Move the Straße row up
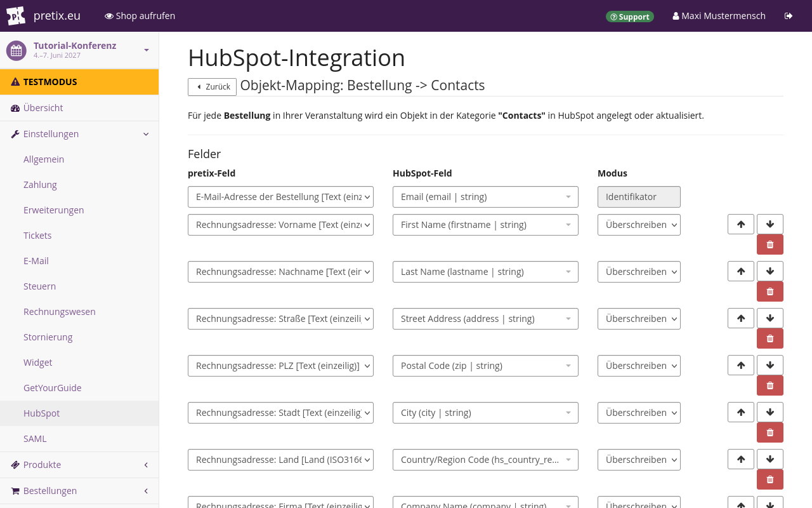Image resolution: width=812 pixels, height=508 pixels. (741, 318)
